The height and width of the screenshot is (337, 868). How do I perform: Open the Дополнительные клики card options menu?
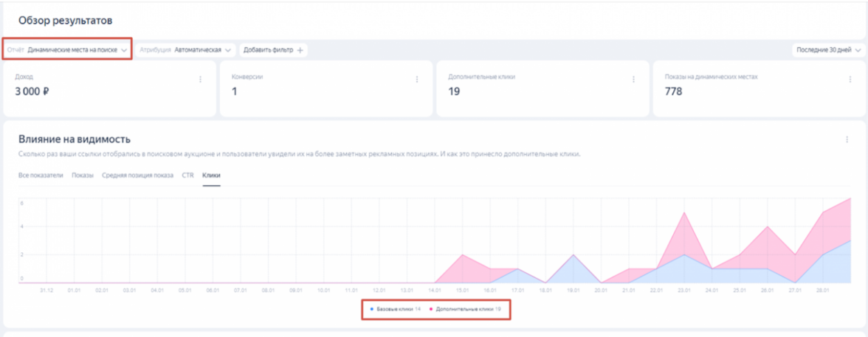coord(633,80)
